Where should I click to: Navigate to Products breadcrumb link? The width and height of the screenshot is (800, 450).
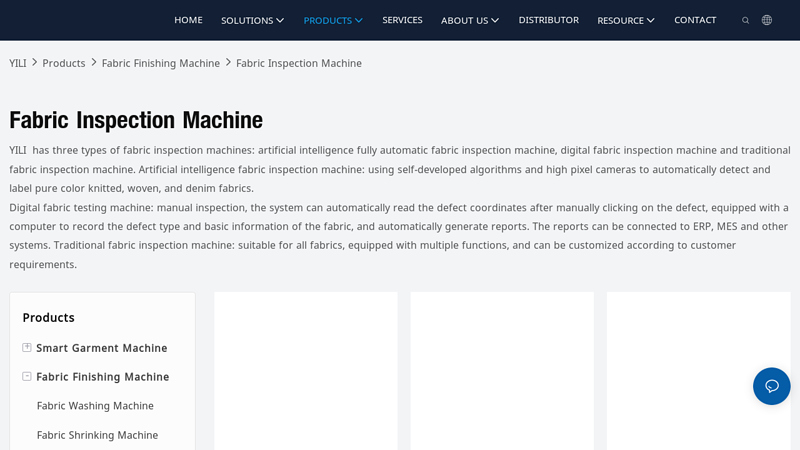click(64, 63)
